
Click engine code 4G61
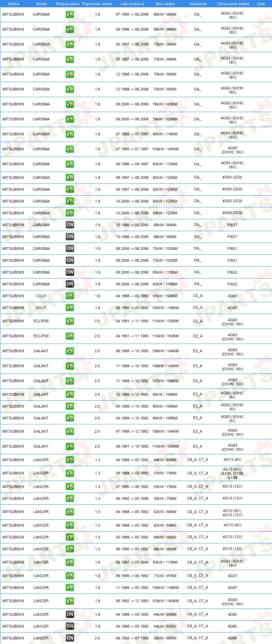232,296
